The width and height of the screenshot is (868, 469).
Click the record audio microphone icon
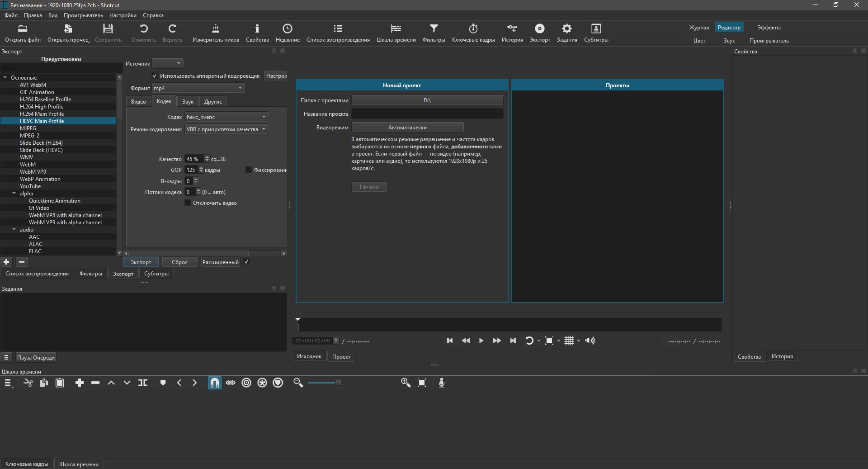coord(442,383)
